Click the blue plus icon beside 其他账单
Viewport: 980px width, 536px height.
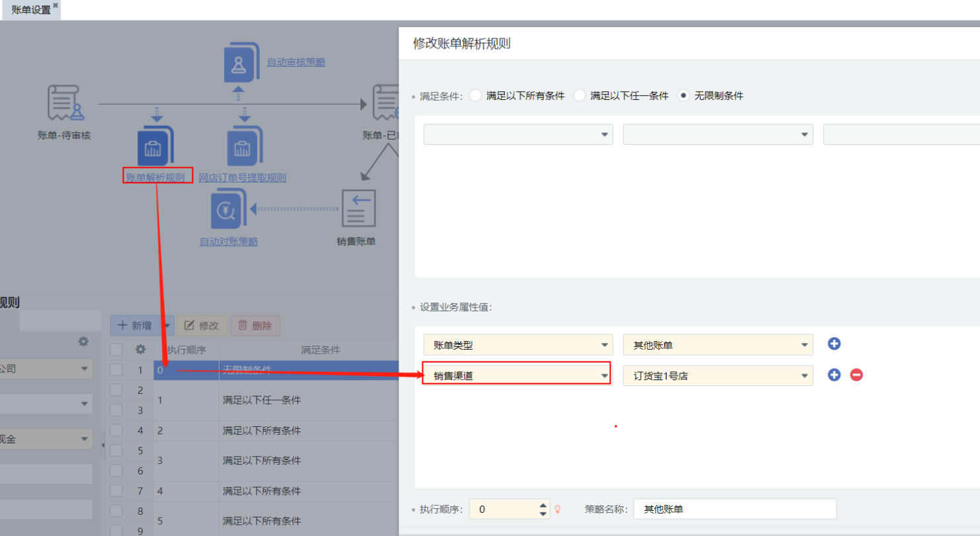point(834,344)
